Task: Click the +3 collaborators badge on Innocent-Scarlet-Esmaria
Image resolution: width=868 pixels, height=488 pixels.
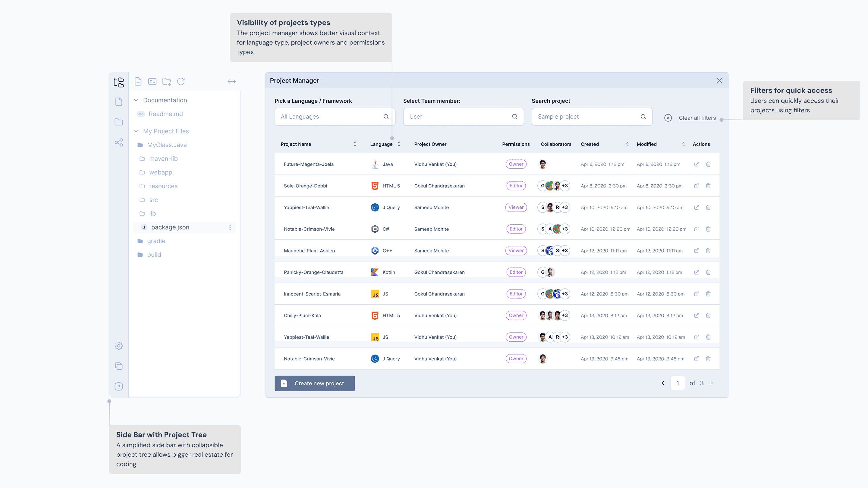Action: pos(565,294)
